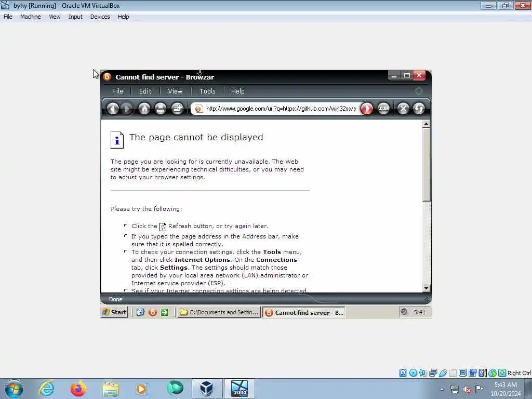Click the Done status bar text
Image resolution: width=532 pixels, height=399 pixels.
click(116, 299)
